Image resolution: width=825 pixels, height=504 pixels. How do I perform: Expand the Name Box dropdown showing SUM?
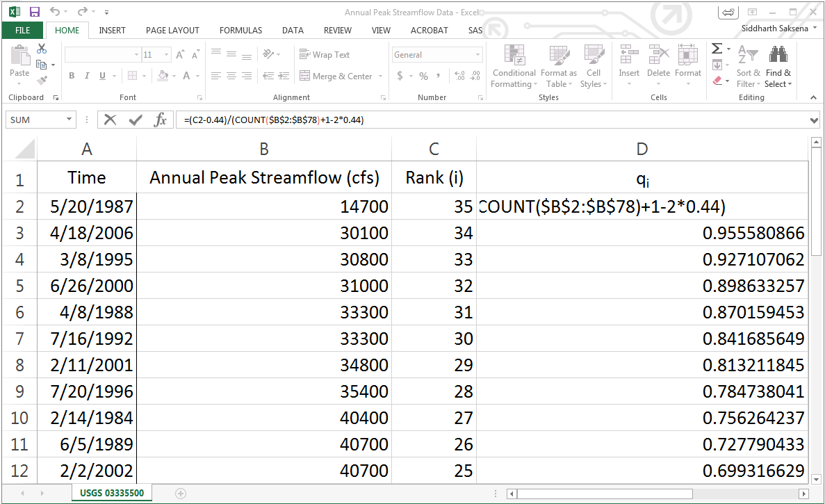[69, 120]
